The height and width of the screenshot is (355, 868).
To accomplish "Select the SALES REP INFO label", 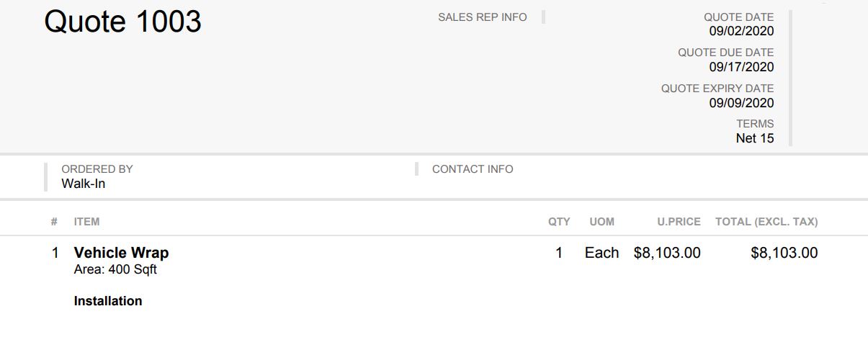I will pyautogui.click(x=483, y=17).
